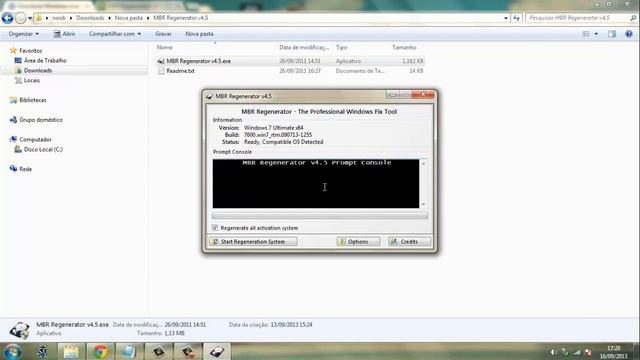Click 'Readme.txt' file name

180,71
